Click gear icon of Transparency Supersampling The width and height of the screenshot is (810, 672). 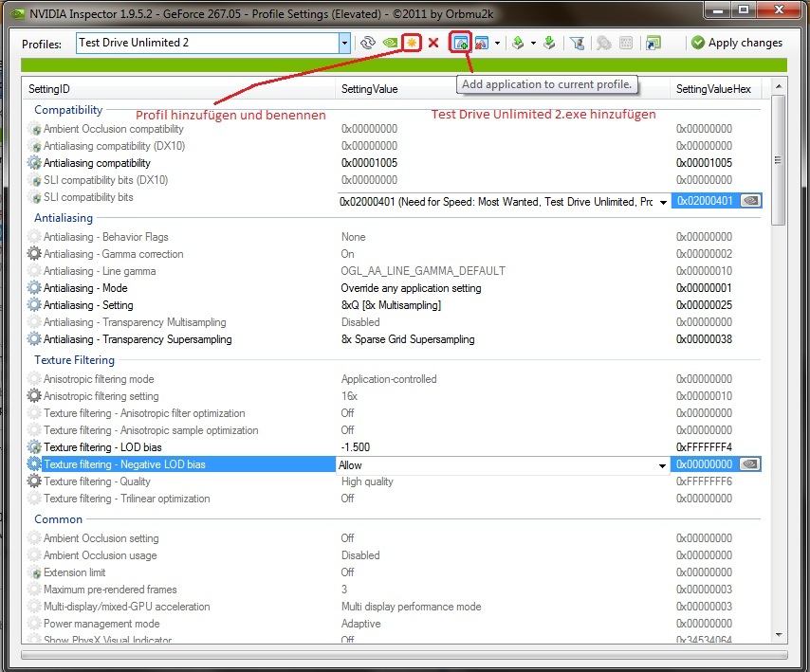point(34,338)
